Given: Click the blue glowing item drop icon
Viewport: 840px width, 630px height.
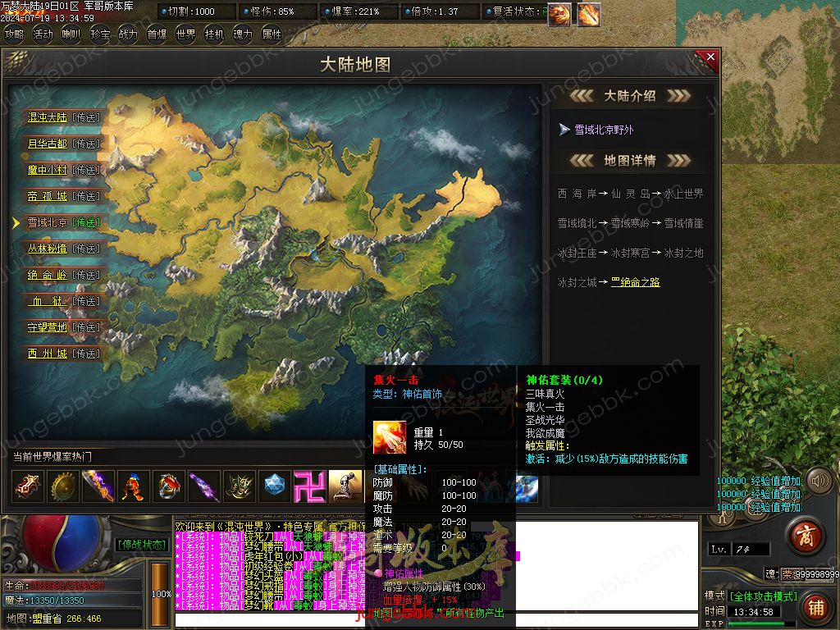Looking at the screenshot, I should (527, 486).
